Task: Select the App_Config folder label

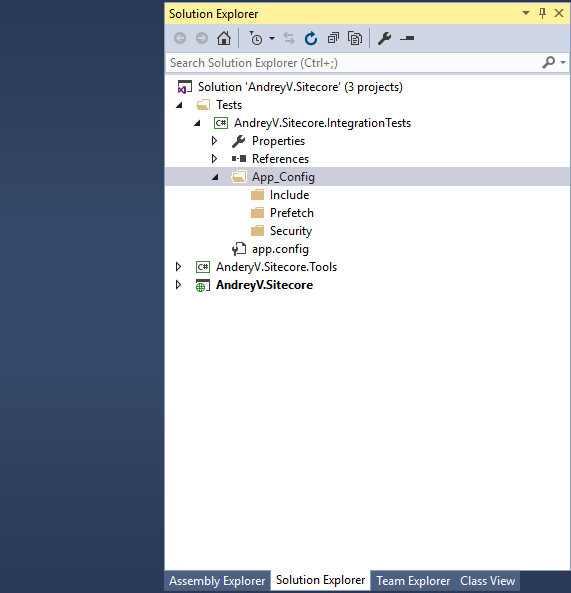Action: pos(283,177)
